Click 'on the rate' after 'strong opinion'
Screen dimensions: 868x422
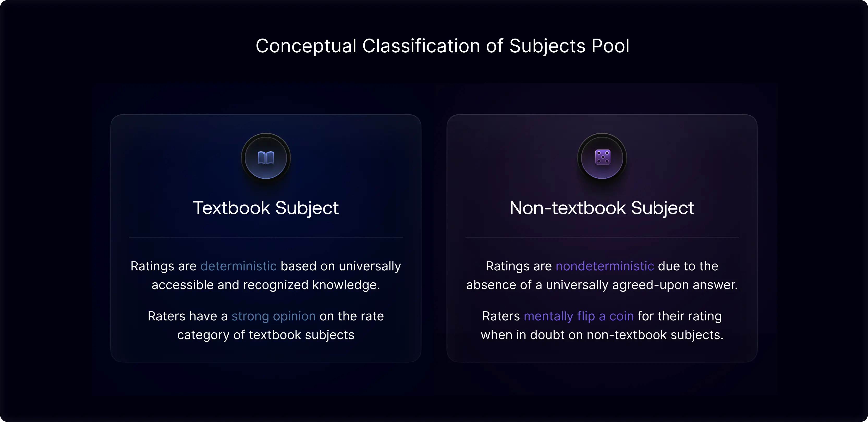352,316
